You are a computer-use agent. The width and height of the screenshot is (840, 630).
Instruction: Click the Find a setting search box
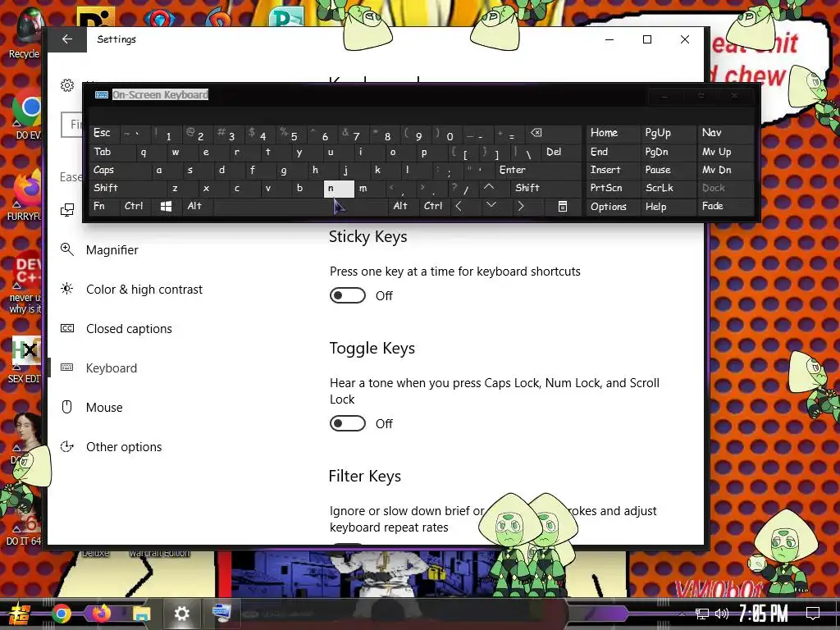click(72, 125)
